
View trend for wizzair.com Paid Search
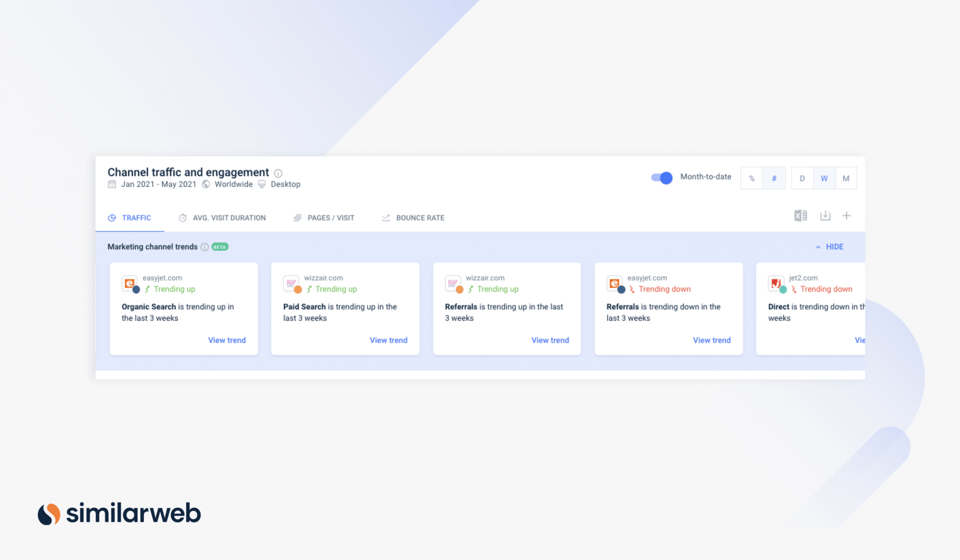click(388, 340)
